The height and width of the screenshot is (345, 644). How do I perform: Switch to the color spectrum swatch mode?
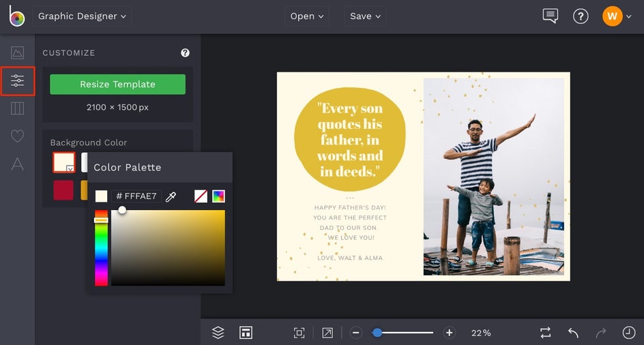[x=218, y=196]
